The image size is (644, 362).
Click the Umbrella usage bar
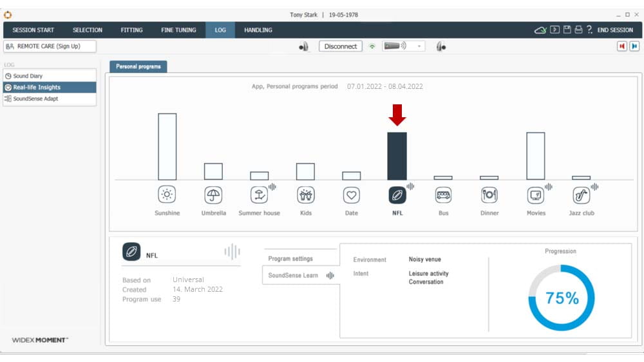(x=213, y=172)
